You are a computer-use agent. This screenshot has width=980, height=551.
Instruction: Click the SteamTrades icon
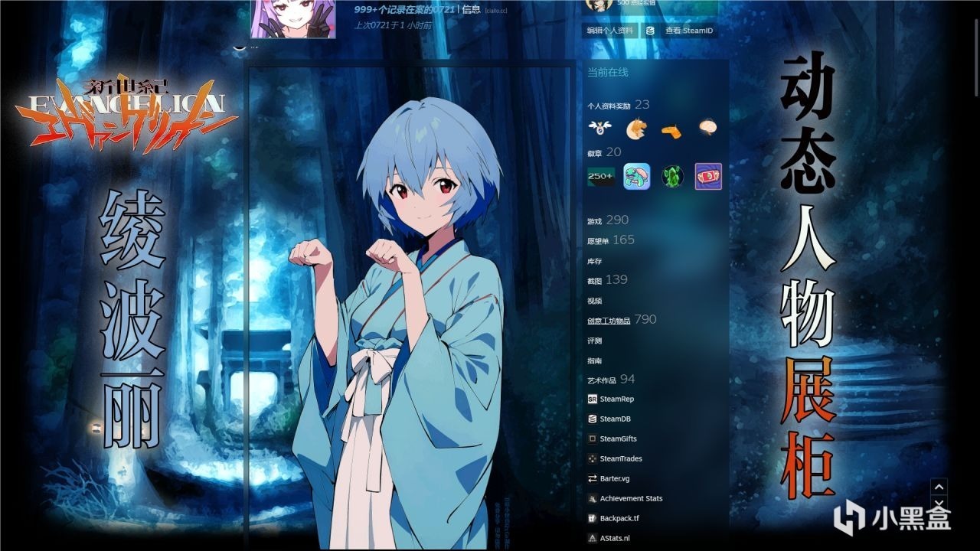click(x=593, y=458)
